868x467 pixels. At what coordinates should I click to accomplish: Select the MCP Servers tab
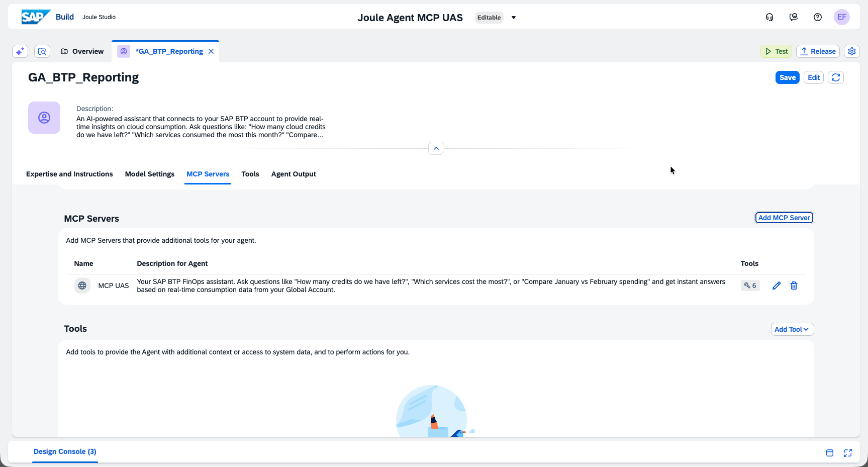pos(208,174)
